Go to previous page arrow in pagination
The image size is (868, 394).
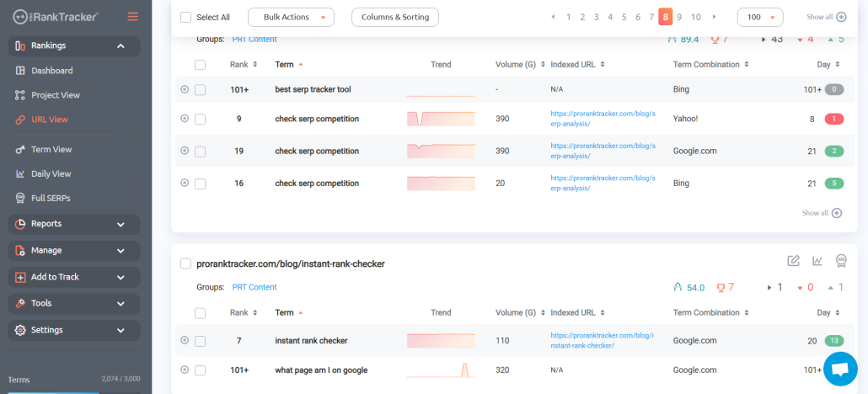click(553, 17)
